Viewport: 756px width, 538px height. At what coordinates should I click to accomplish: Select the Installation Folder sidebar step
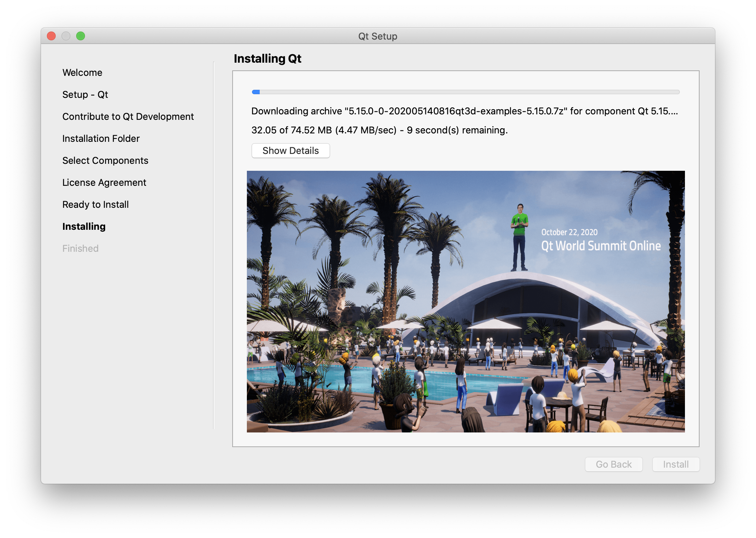click(x=101, y=139)
